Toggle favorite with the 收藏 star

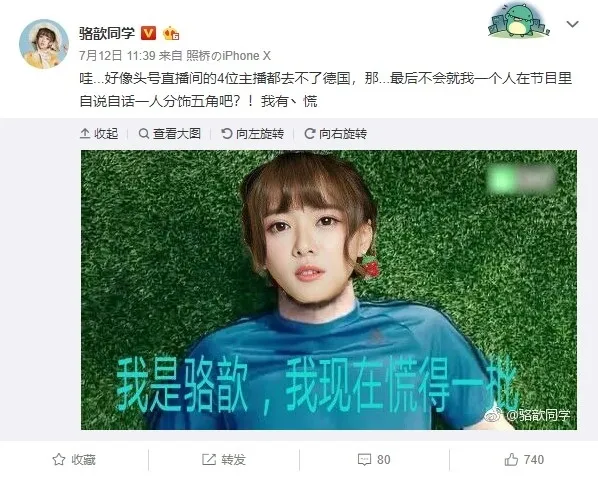point(74,460)
